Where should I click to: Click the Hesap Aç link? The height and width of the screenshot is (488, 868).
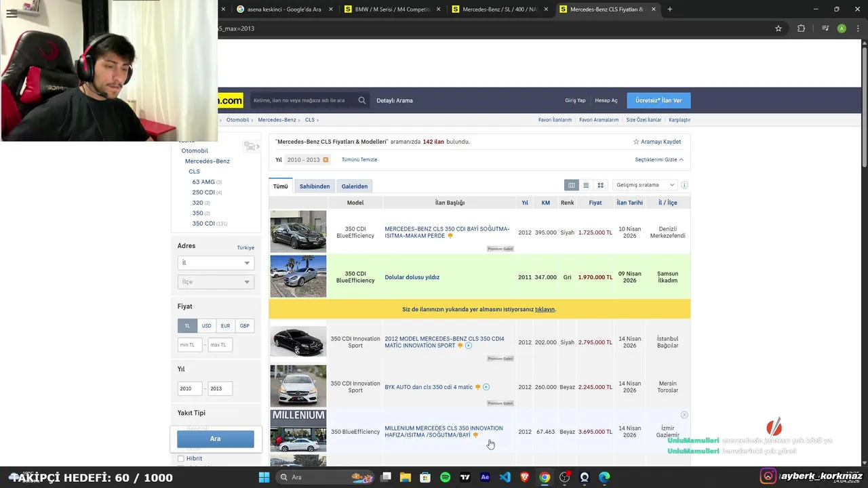click(x=606, y=100)
